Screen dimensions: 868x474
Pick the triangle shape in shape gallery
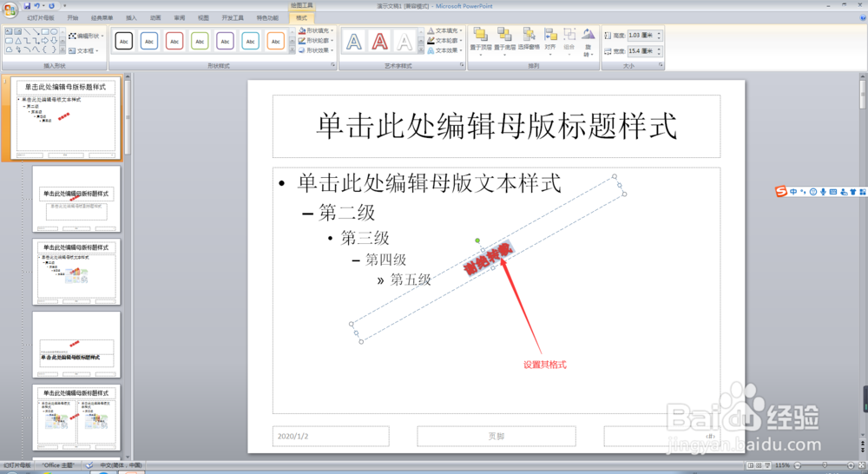click(x=17, y=41)
